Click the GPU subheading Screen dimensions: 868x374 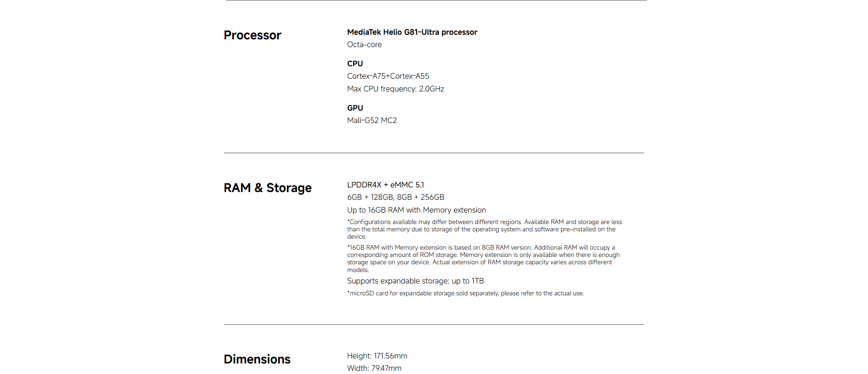(x=355, y=108)
